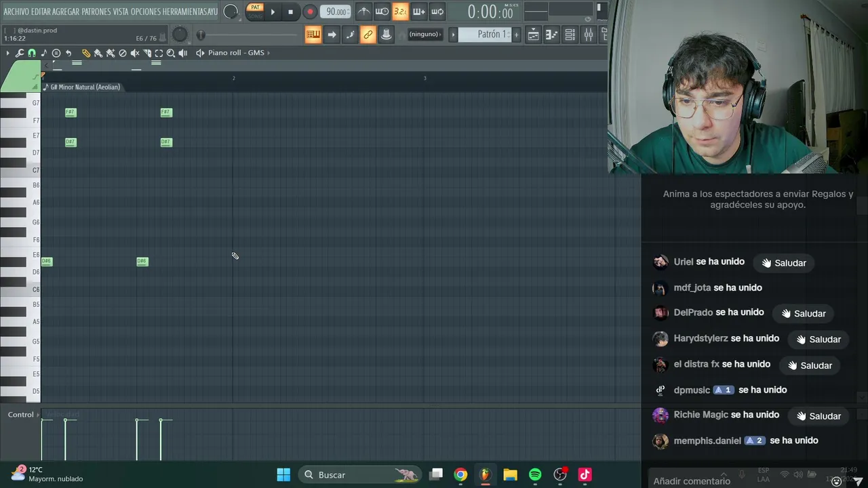Click the Stop transport button
868x488 pixels.
291,12
